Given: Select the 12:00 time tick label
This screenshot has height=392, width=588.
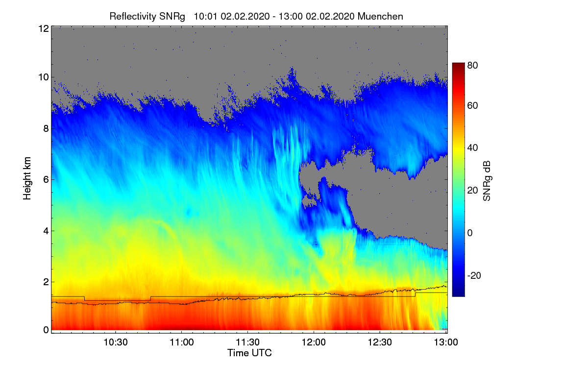Looking at the screenshot, I should pos(314,343).
